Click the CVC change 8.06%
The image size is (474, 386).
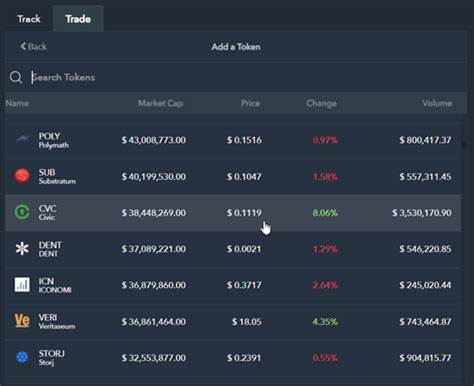click(x=325, y=213)
